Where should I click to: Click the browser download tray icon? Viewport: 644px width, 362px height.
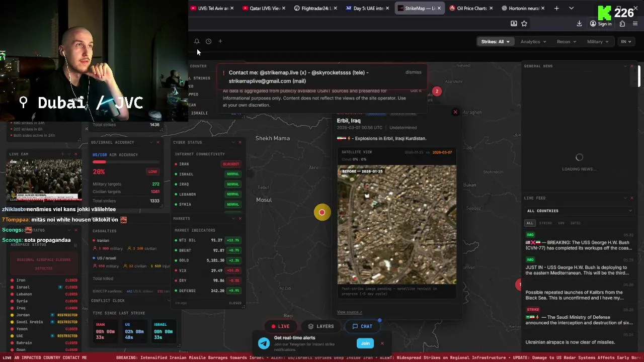pos(514,23)
